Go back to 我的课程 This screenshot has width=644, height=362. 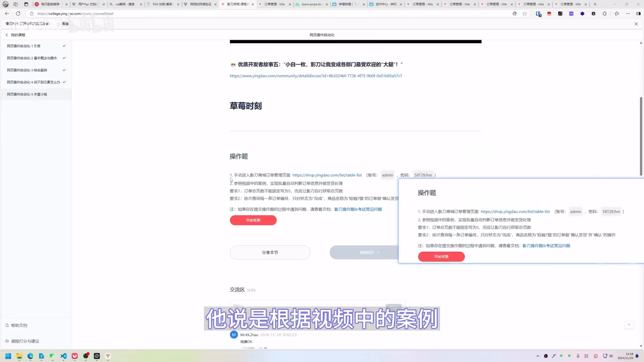[x=15, y=35]
